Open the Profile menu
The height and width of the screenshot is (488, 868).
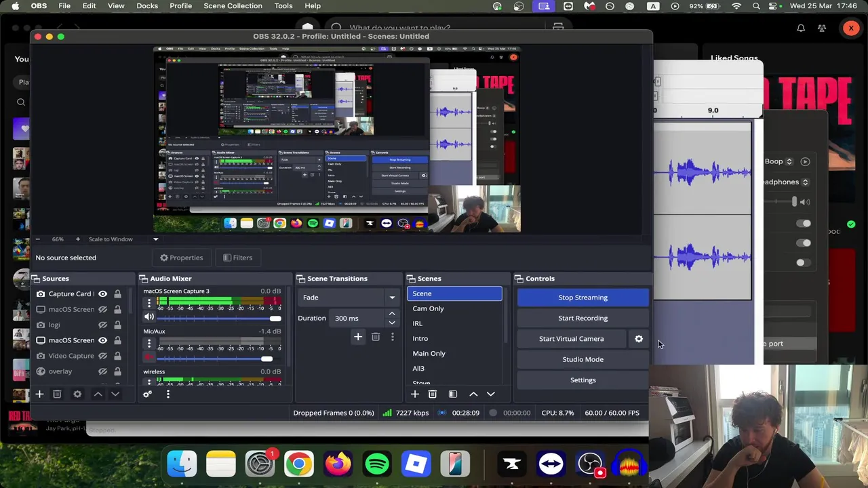(x=180, y=6)
